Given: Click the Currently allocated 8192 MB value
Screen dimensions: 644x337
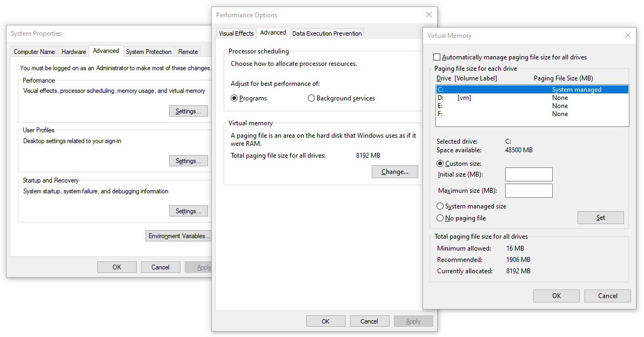Looking at the screenshot, I should [518, 271].
